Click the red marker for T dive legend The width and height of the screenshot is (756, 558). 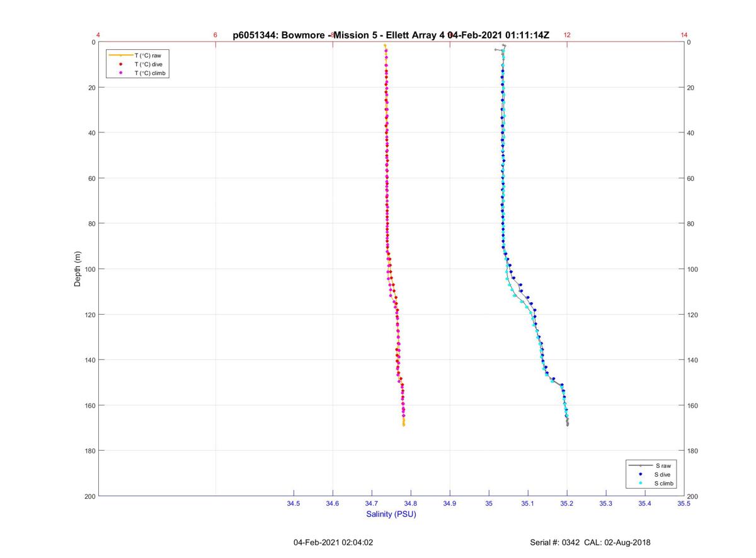pyautogui.click(x=120, y=64)
